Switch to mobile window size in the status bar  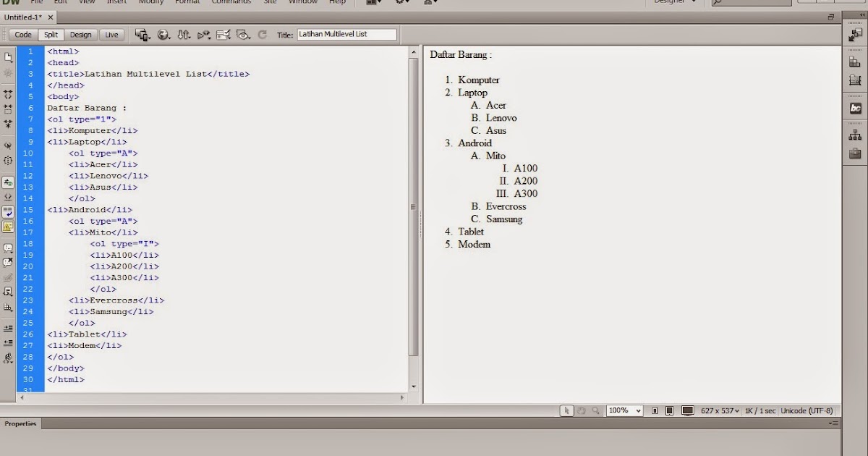[x=655, y=410]
